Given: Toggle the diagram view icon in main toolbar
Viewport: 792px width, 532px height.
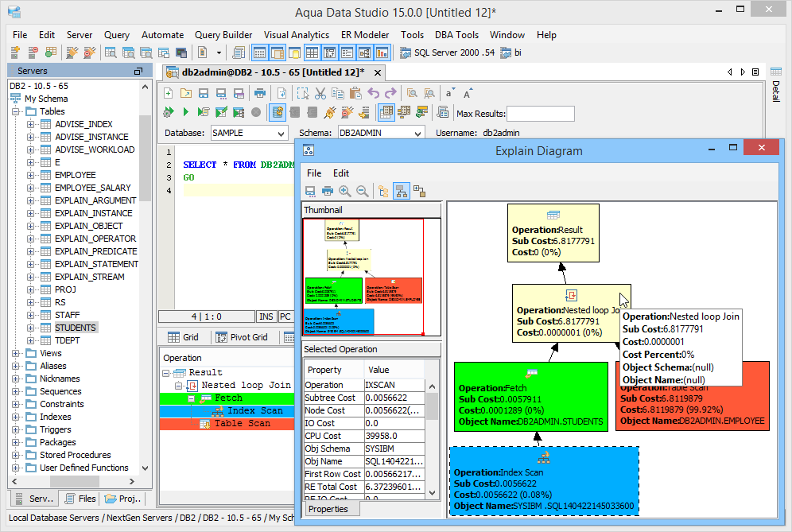Looking at the screenshot, I should (x=365, y=52).
